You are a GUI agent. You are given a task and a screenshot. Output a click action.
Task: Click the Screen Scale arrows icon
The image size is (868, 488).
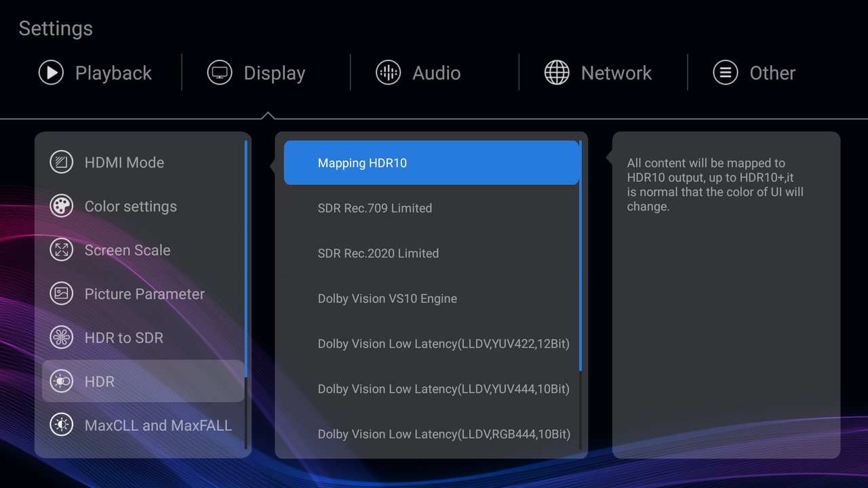[62, 250]
